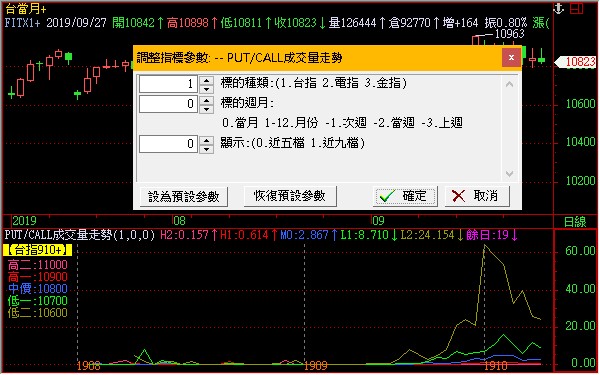The width and height of the screenshot is (600, 375).
Task: Confirm with the 確定 button
Action: tap(405, 196)
